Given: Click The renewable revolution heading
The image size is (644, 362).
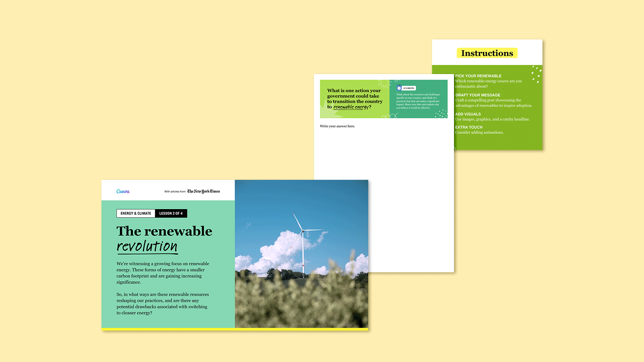Looking at the screenshot, I should tap(164, 237).
